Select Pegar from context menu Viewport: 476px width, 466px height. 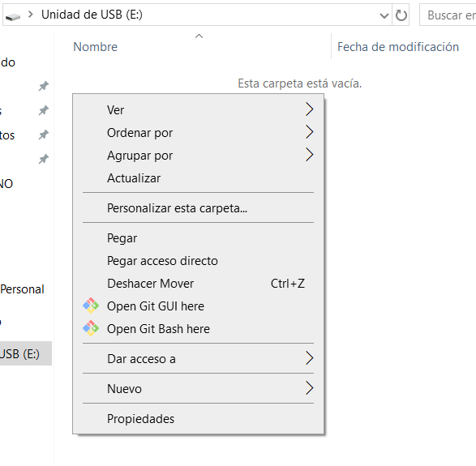[x=198, y=238]
